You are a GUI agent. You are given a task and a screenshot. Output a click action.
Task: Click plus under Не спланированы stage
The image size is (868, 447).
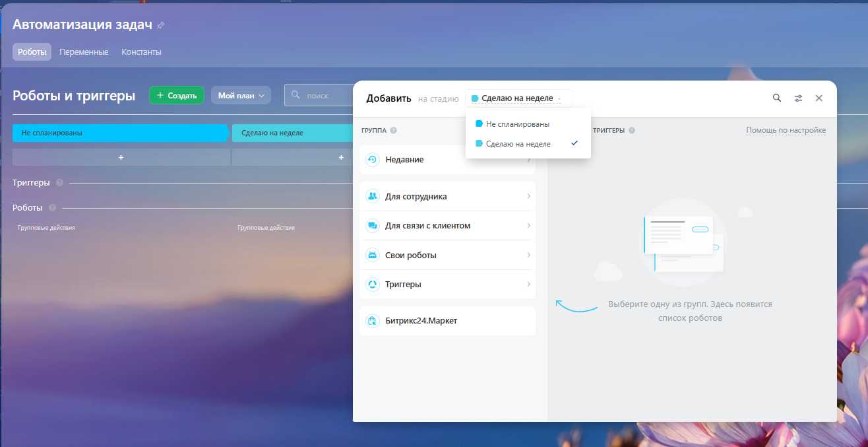coord(121,158)
